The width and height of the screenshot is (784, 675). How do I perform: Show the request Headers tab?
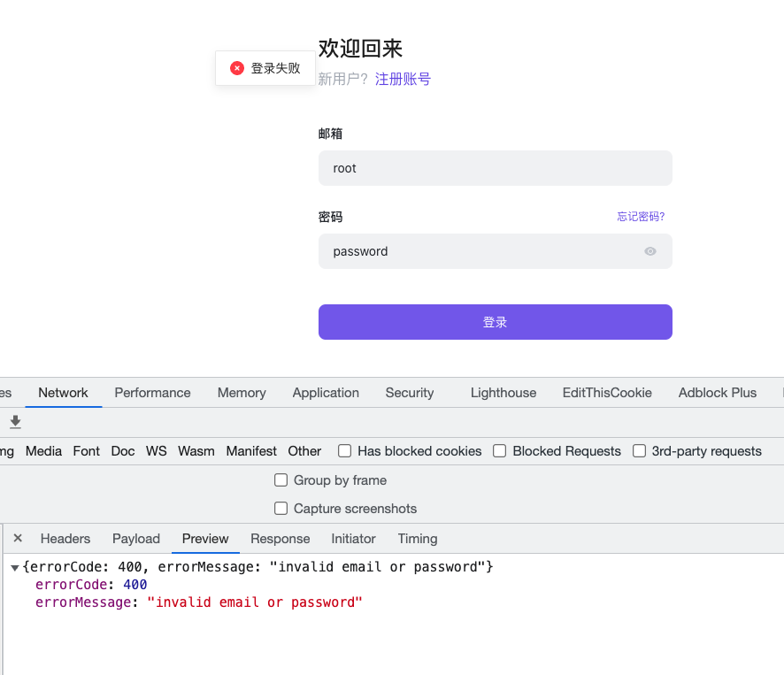point(65,539)
